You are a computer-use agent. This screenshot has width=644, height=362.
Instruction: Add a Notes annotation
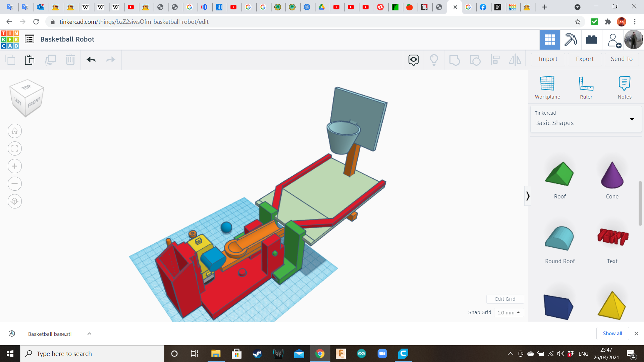(625, 86)
